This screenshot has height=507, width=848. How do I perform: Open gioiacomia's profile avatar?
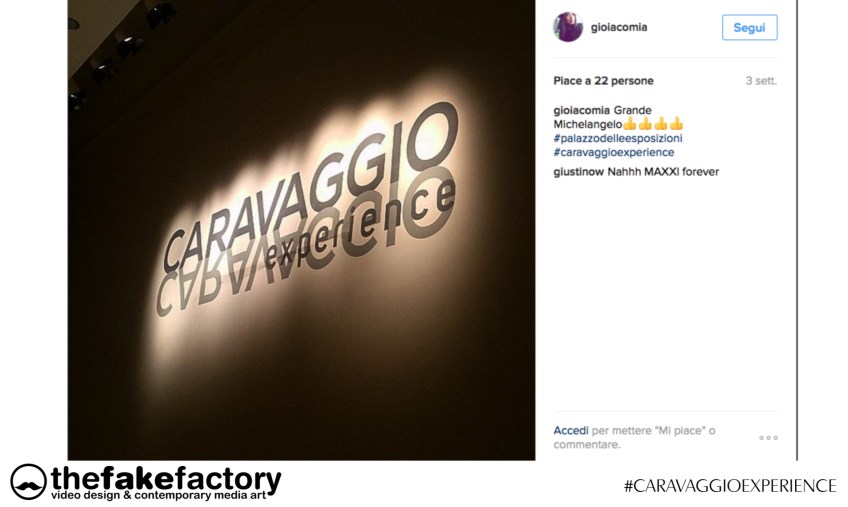568,27
